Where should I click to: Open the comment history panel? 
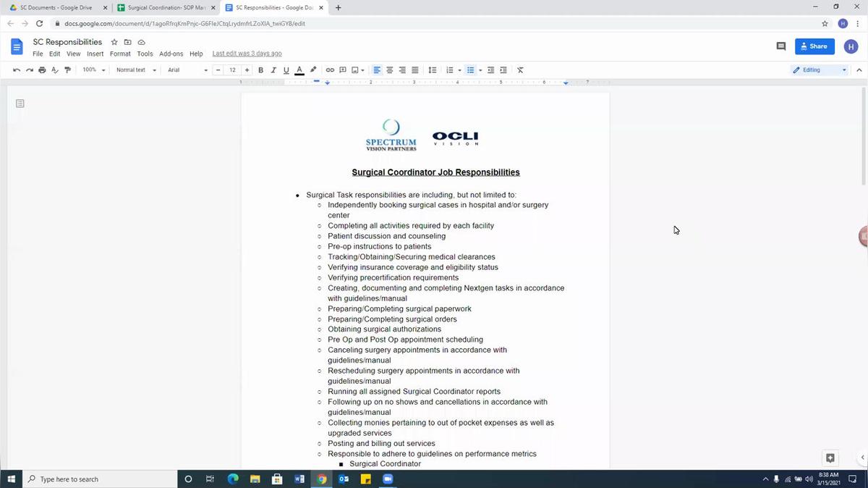point(780,46)
